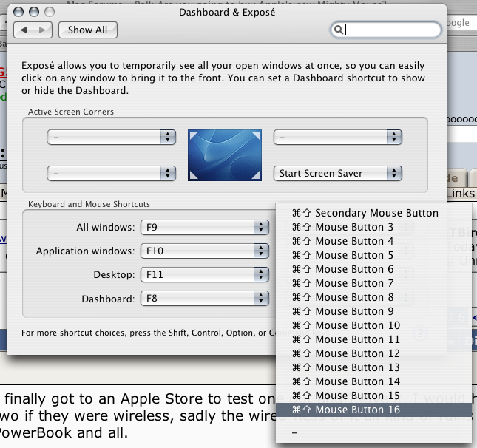477x448 pixels.
Task: Open the All windows F9 dropdown
Action: click(x=205, y=228)
